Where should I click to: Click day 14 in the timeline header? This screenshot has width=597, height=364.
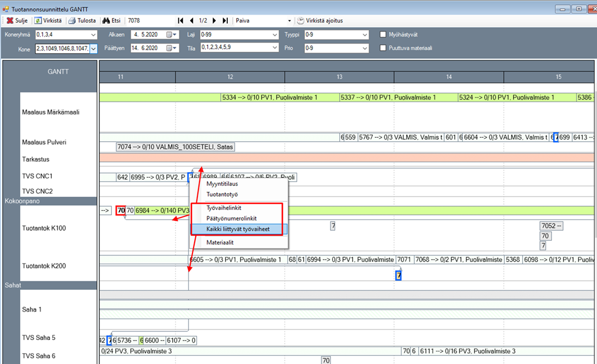[x=449, y=77]
